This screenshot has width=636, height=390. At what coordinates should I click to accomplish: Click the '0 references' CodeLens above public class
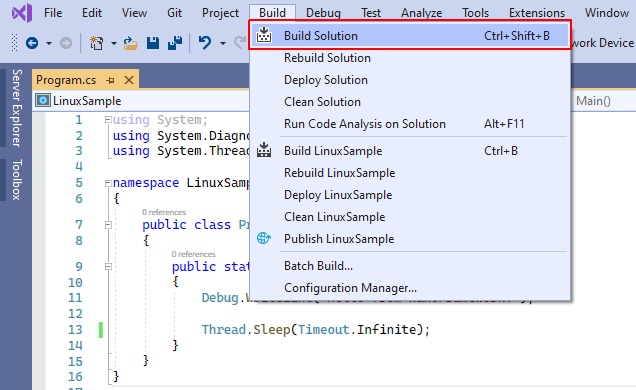(164, 212)
